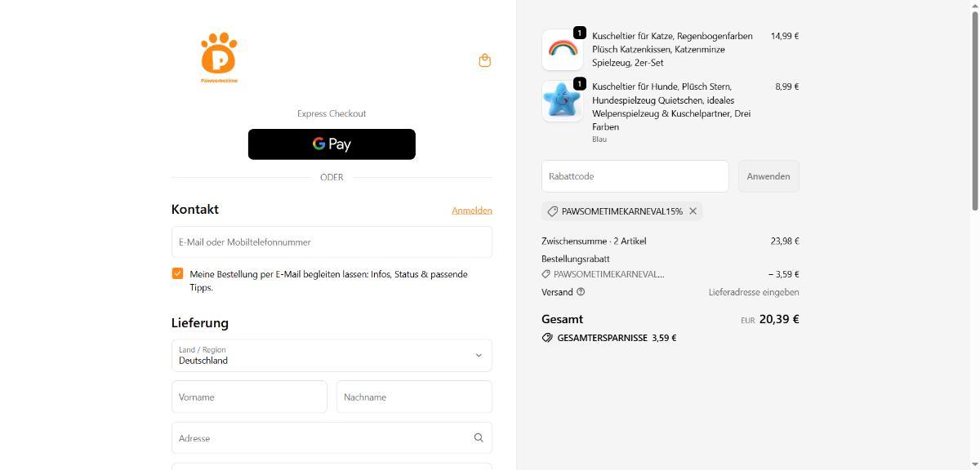
Task: Click the blue star dog toy thumbnail
Action: click(562, 101)
